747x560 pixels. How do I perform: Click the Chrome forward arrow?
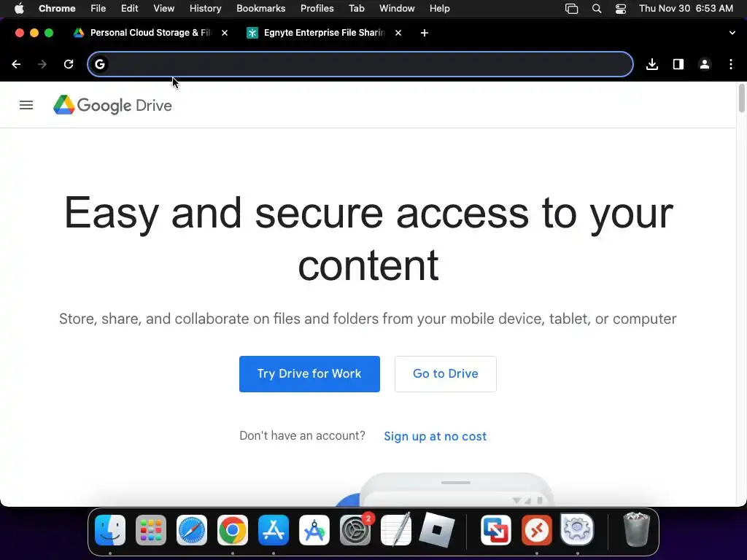[42, 64]
